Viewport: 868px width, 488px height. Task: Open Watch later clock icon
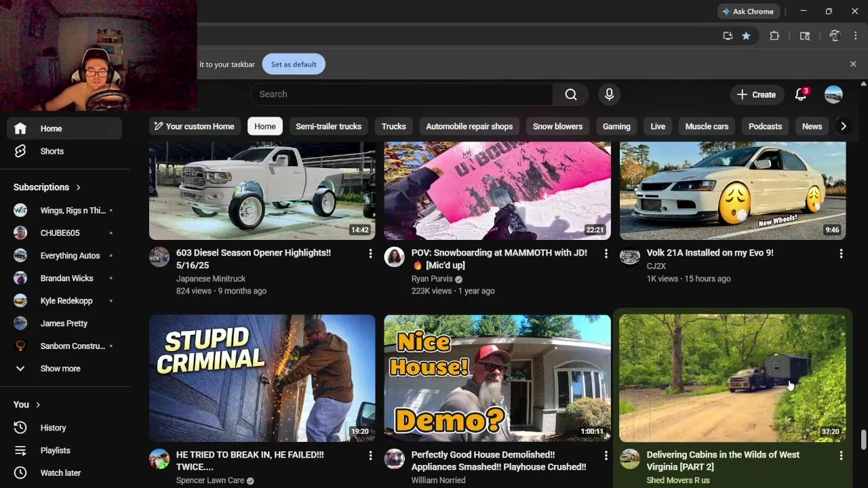pyautogui.click(x=20, y=472)
